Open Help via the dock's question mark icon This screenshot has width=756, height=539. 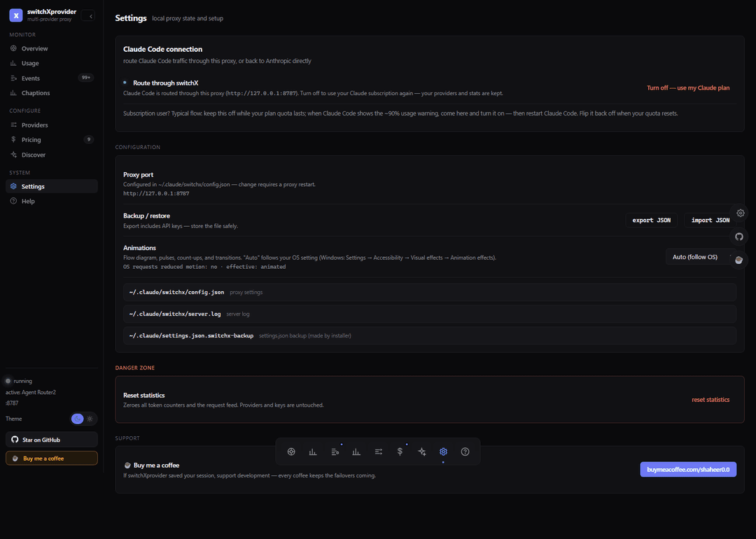465,451
